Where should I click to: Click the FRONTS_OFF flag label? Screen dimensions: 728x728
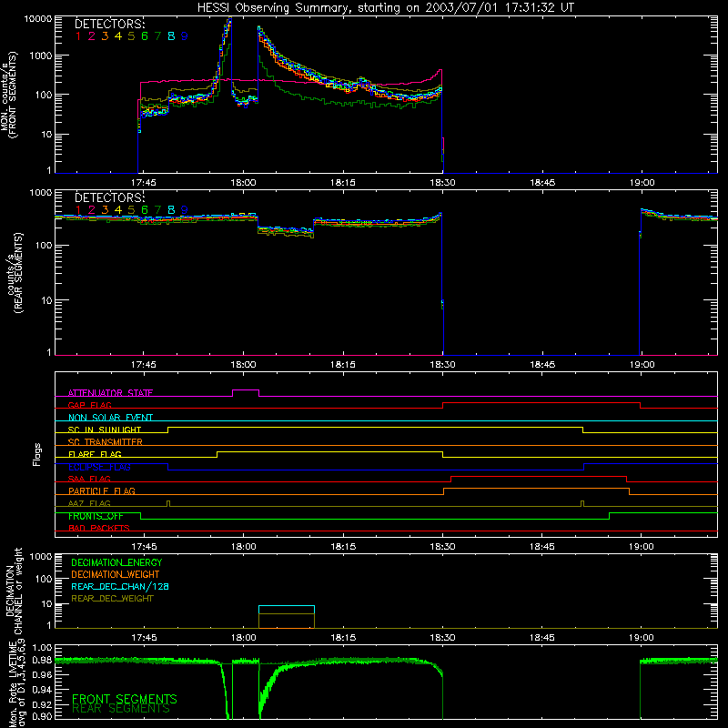tap(96, 516)
